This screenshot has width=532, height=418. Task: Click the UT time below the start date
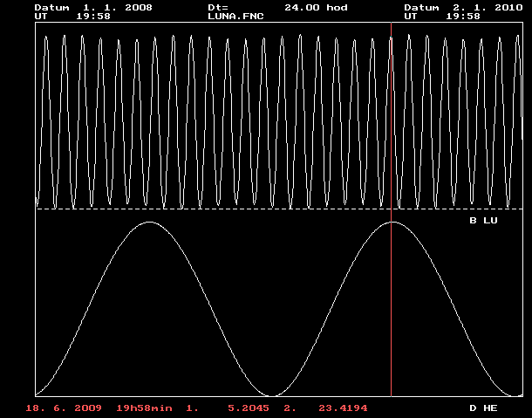[93, 16]
